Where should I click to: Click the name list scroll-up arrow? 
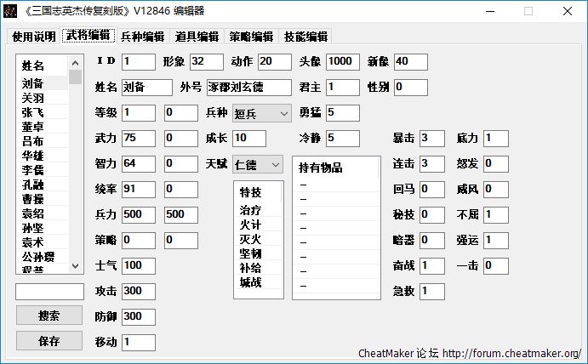(x=75, y=63)
